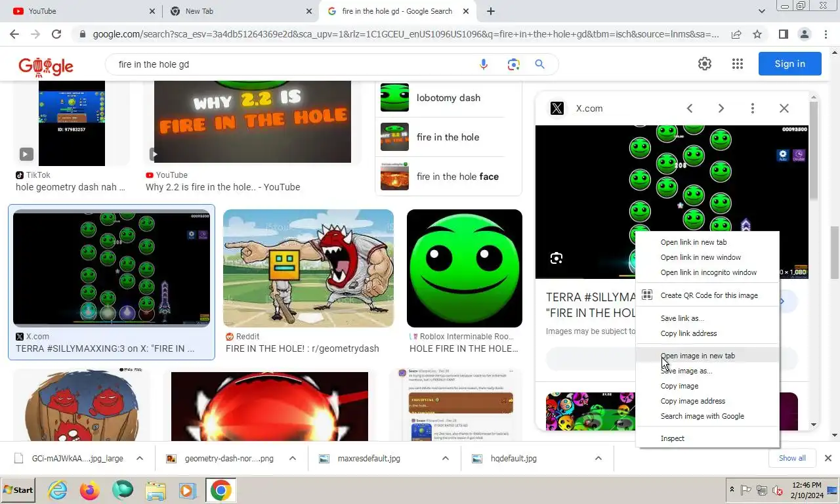Reload the current page
The image size is (840, 504).
point(56,34)
